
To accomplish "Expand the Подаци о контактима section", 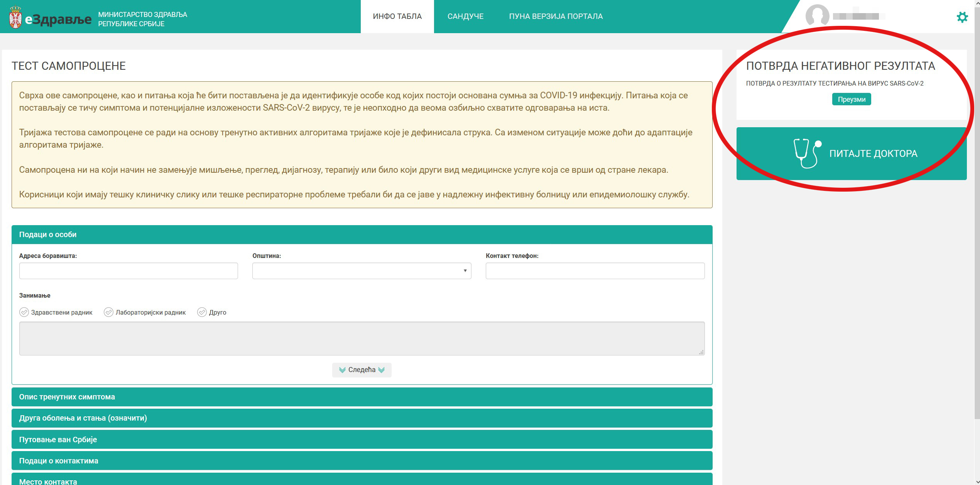I will click(x=362, y=461).
